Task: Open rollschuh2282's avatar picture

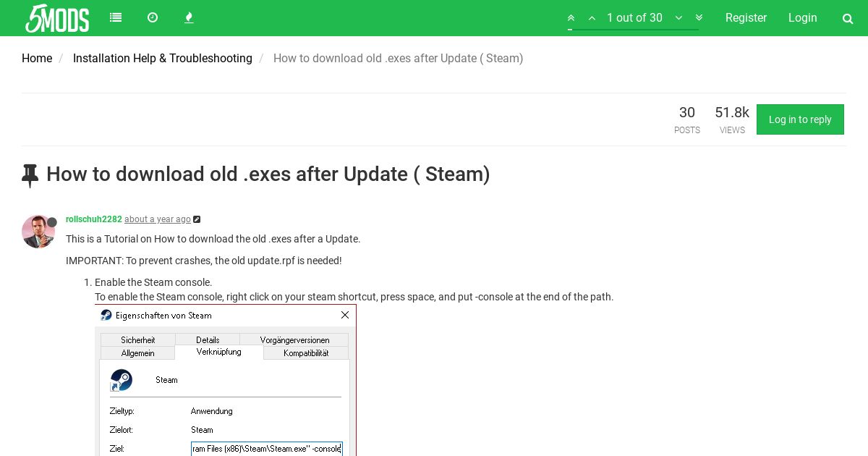Action: pos(38,232)
